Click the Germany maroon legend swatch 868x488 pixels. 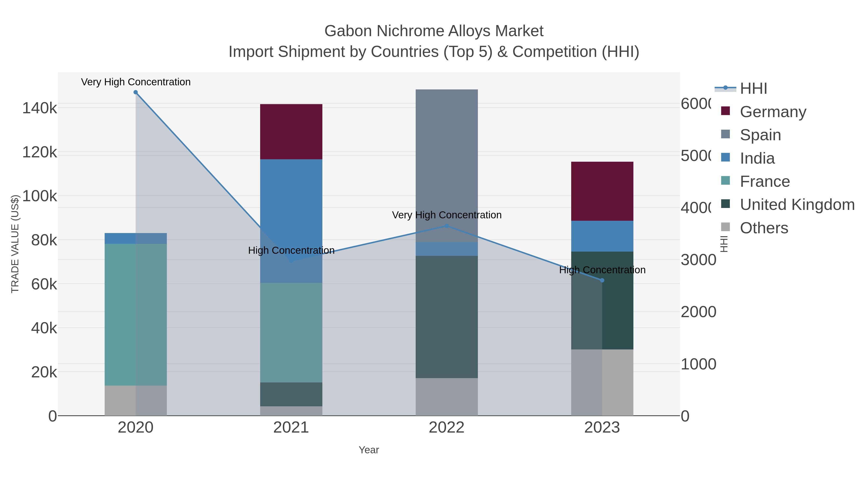(x=726, y=111)
